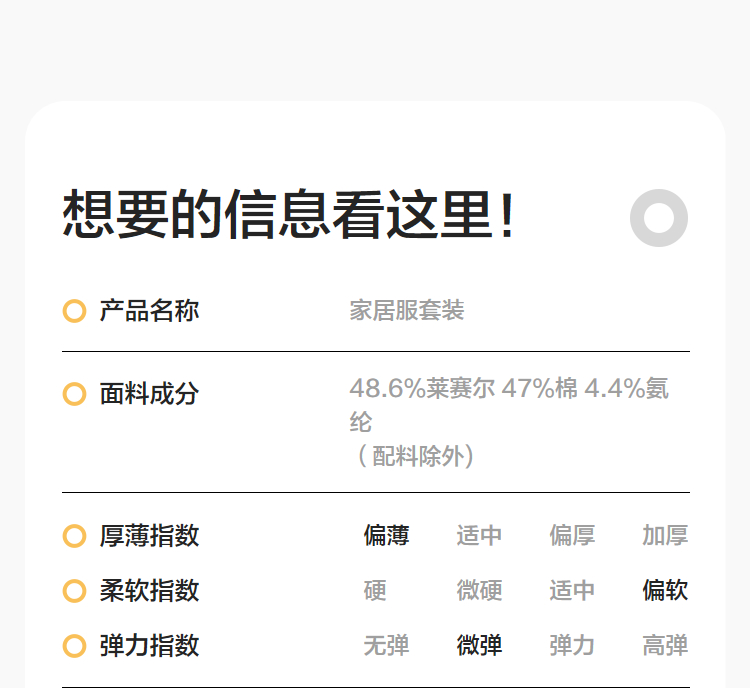Click the 想要的信息看这里 heading
This screenshot has width=750, height=688.
coord(290,215)
